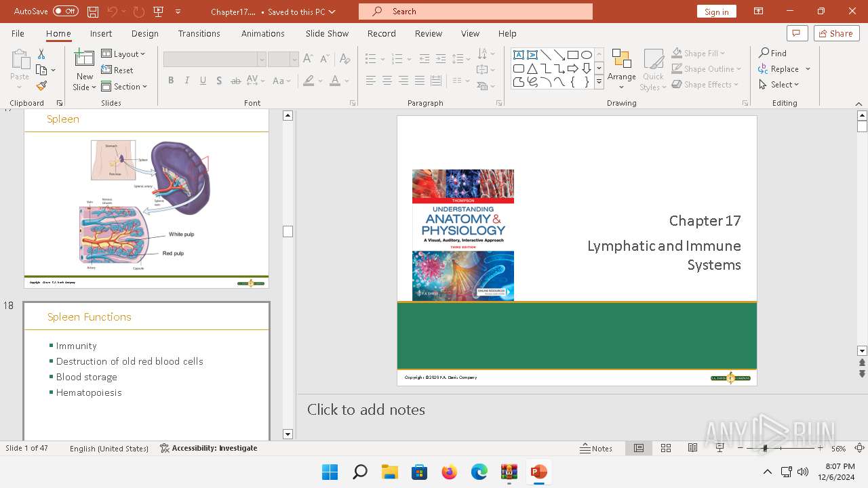
Task: Click the Reset button
Action: coord(117,70)
